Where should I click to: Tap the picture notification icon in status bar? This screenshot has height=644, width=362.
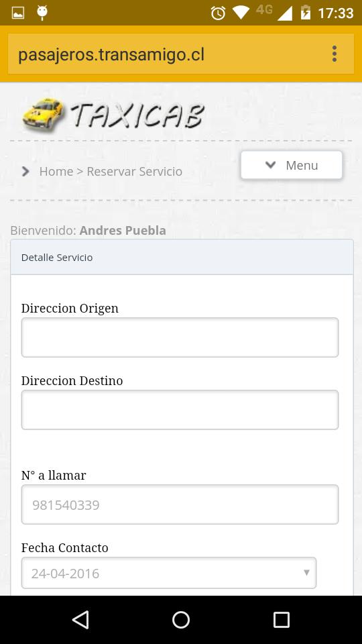(18, 13)
